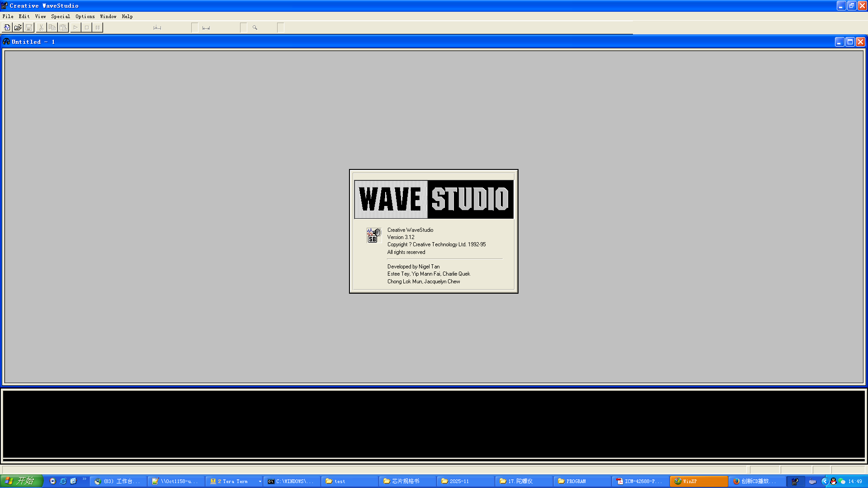The height and width of the screenshot is (488, 868).
Task: Click the Copy icon in toolbar
Action: click(52, 28)
